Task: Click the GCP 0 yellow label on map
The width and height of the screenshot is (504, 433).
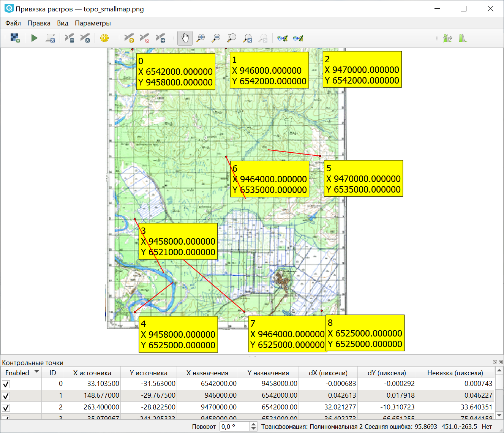Action: click(x=175, y=71)
